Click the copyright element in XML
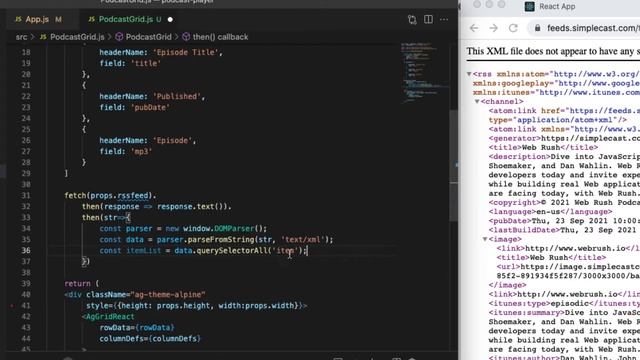640x360 pixels. (564, 202)
